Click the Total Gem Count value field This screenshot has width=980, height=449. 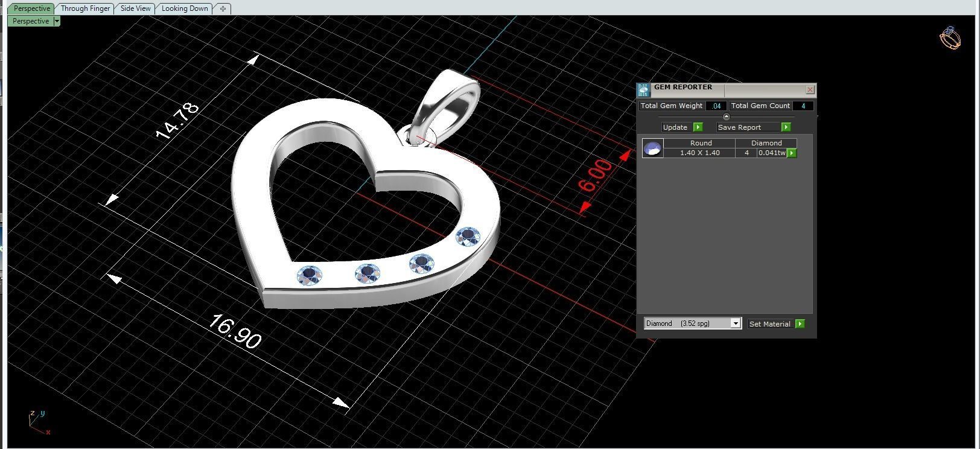point(803,106)
